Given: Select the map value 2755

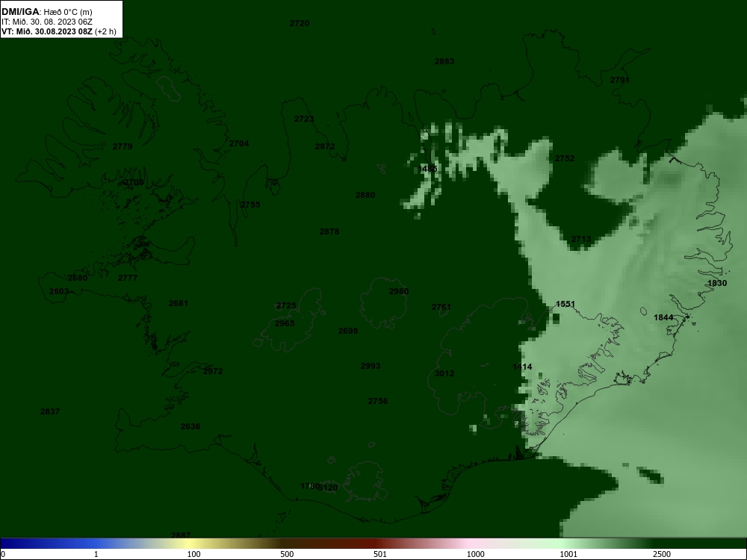Looking at the screenshot, I should point(250,205).
